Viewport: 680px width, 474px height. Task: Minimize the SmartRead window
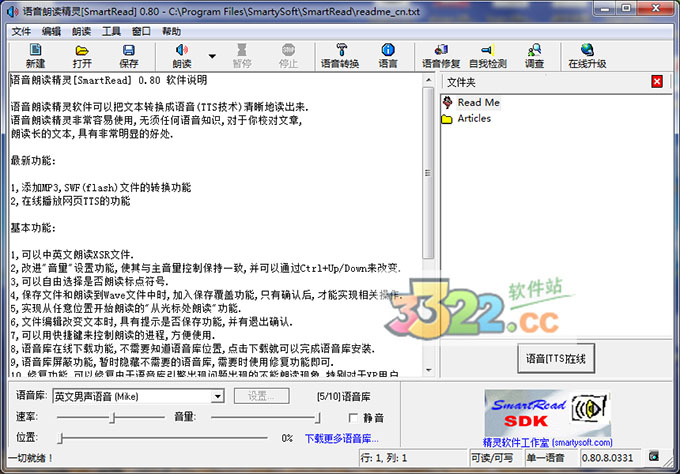click(x=605, y=8)
